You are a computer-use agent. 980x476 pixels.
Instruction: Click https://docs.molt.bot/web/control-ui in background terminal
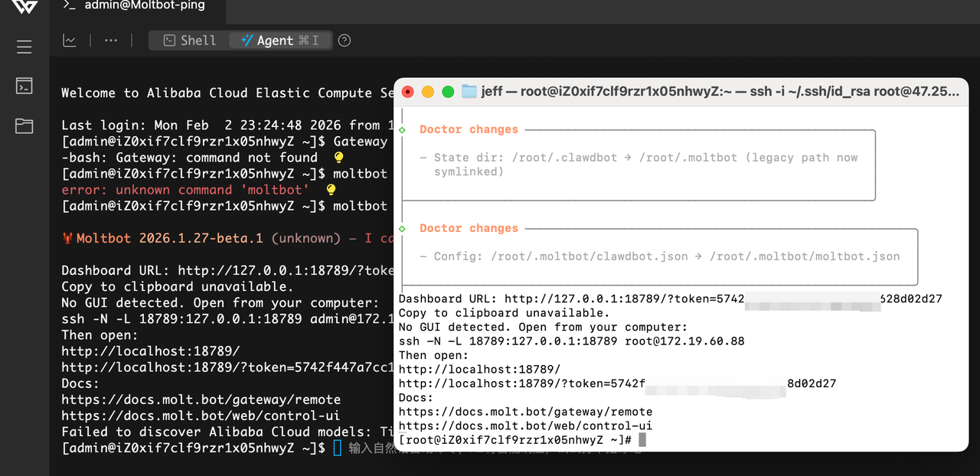click(201, 416)
